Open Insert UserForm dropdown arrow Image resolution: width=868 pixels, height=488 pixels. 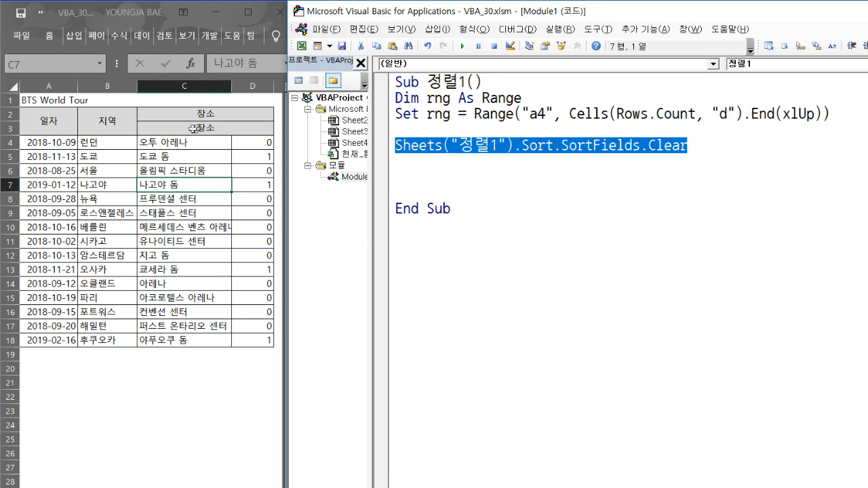pyautogui.click(x=330, y=46)
